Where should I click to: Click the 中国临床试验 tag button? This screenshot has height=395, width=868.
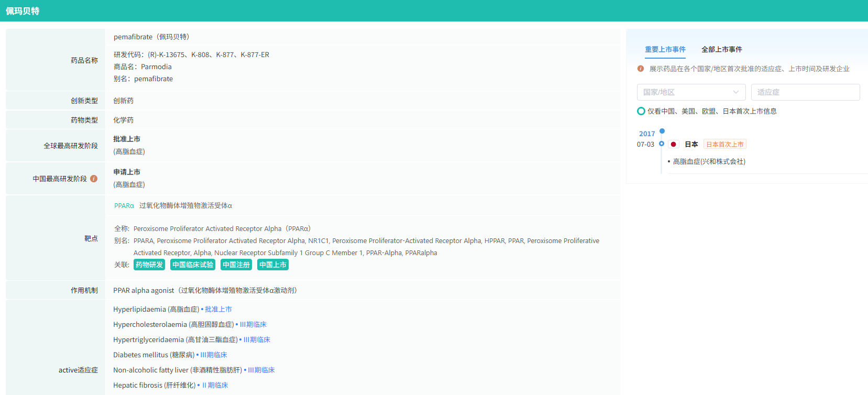[193, 265]
